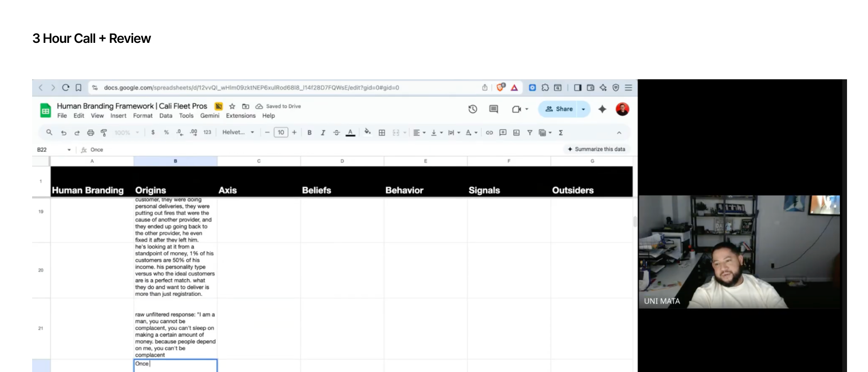Decrease decimal places
868x372 pixels.
tap(180, 132)
